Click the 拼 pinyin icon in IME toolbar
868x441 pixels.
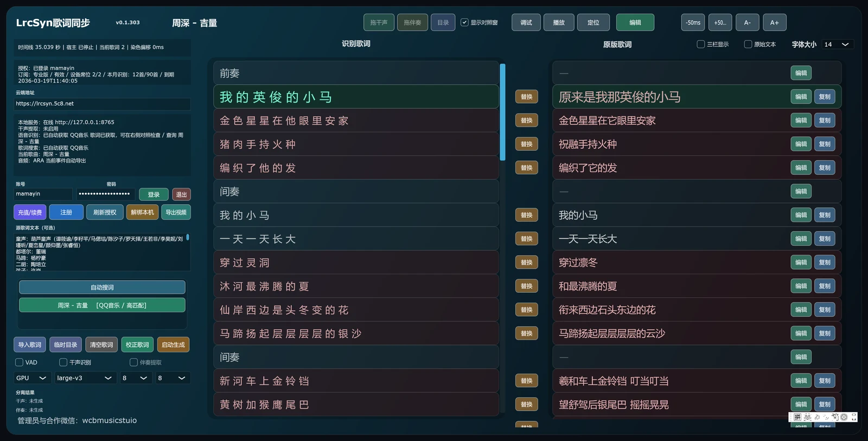(797, 417)
